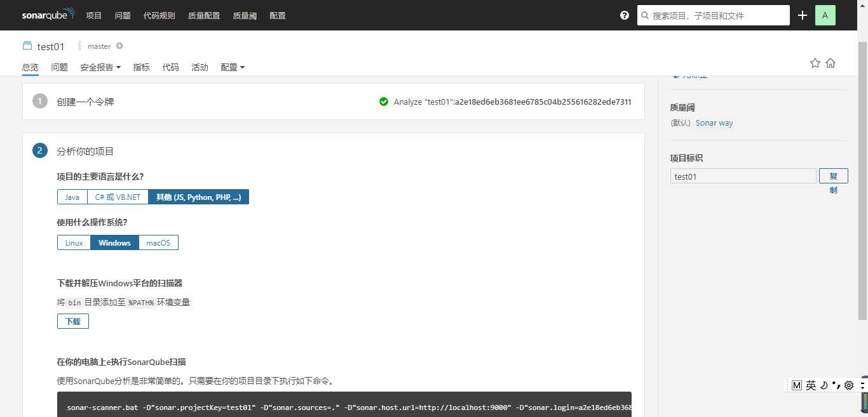Open the 安全报告 dropdown menu
The image size is (868, 417).
pyautogui.click(x=100, y=67)
